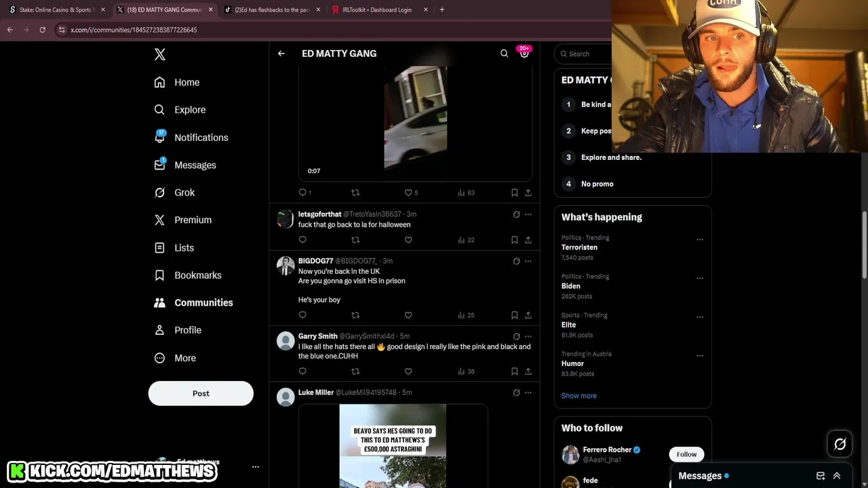The width and height of the screenshot is (868, 488).
Task: Repost Garry Smith's post
Action: pos(355,371)
